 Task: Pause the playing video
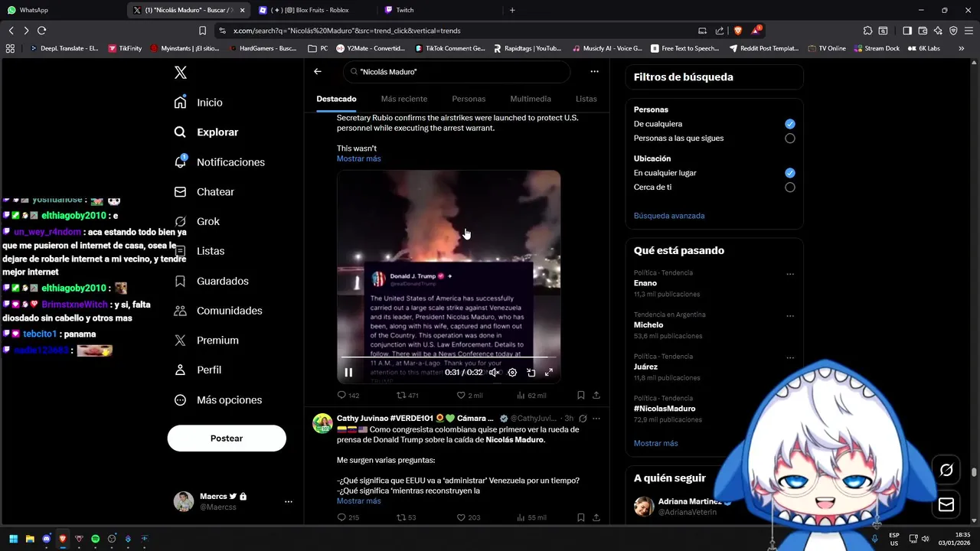348,373
